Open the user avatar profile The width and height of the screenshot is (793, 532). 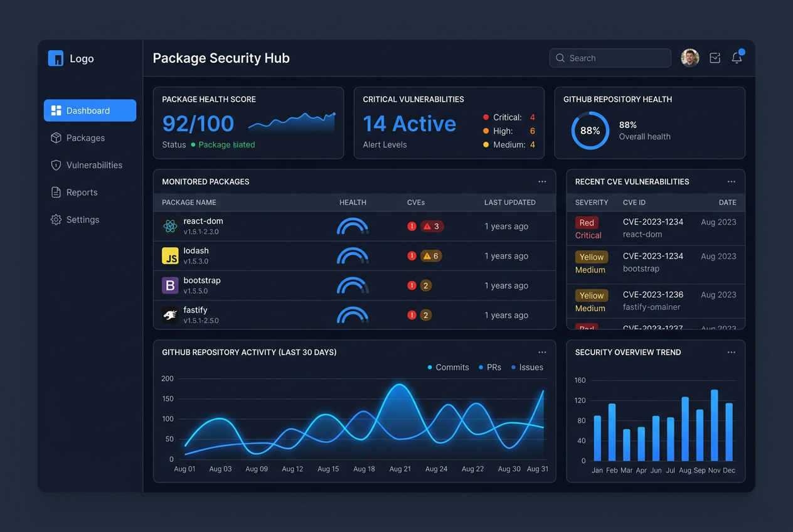690,58
